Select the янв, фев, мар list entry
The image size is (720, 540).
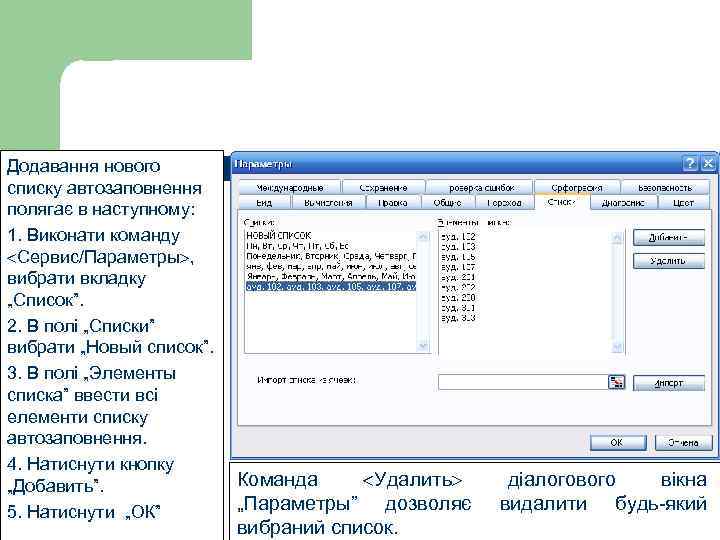tap(330, 266)
